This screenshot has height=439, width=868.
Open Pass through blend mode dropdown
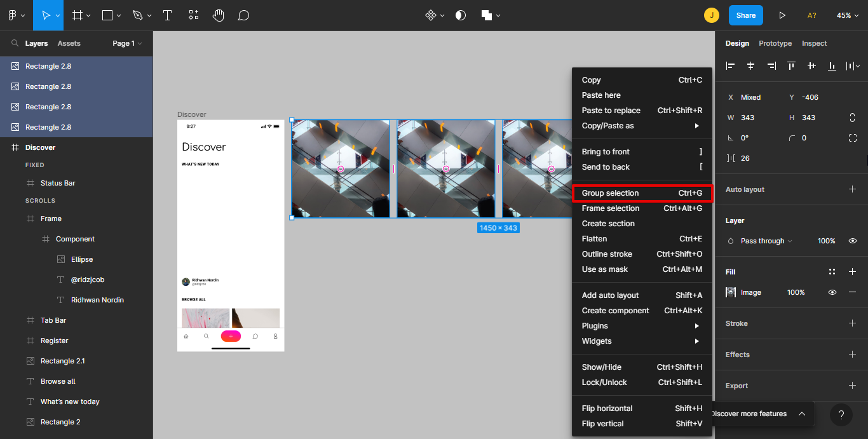coord(766,241)
